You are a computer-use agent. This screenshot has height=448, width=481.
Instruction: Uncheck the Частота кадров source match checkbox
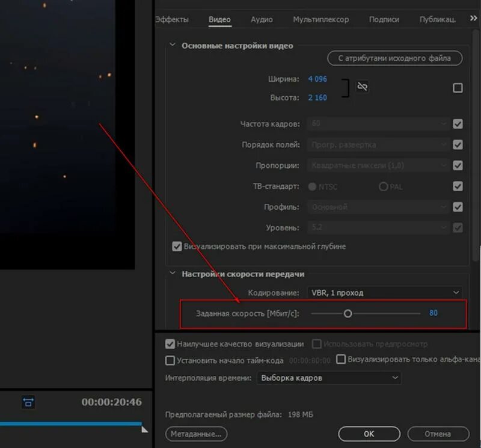458,124
